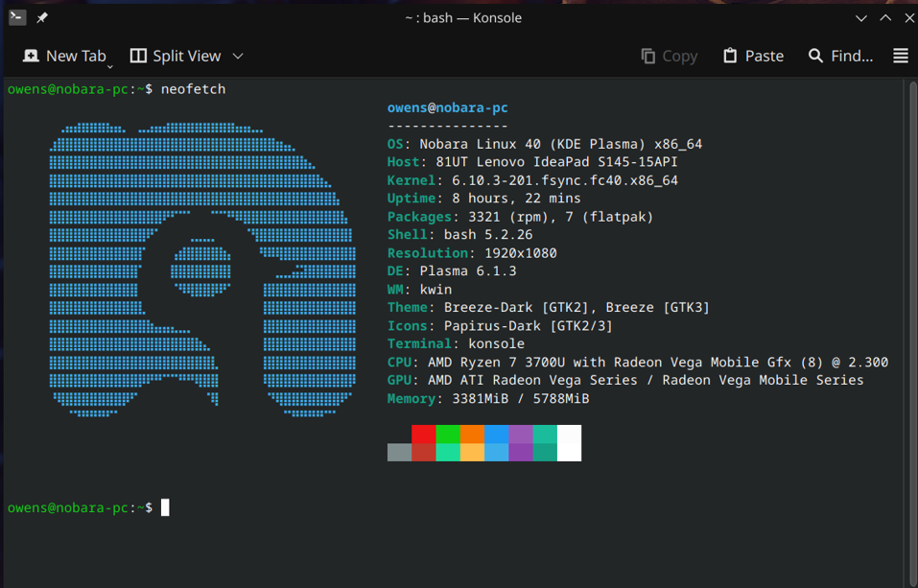Screen dimensions: 918x588
Task: Maximize the Konsole window
Action: [x=885, y=18]
